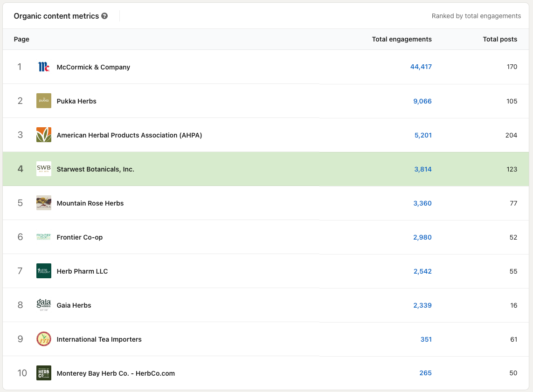Click the Frontier Co-op logo

44,237
